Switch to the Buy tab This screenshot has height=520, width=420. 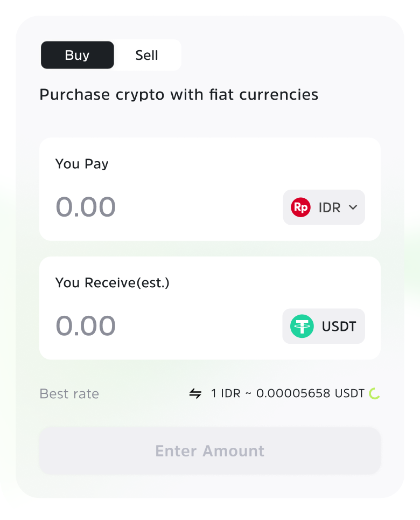pos(77,55)
